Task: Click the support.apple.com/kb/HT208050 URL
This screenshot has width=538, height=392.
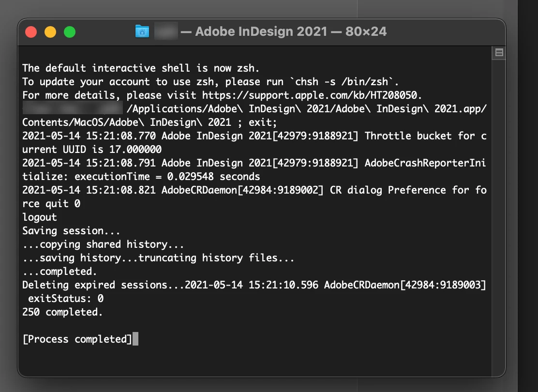Action: [310, 95]
